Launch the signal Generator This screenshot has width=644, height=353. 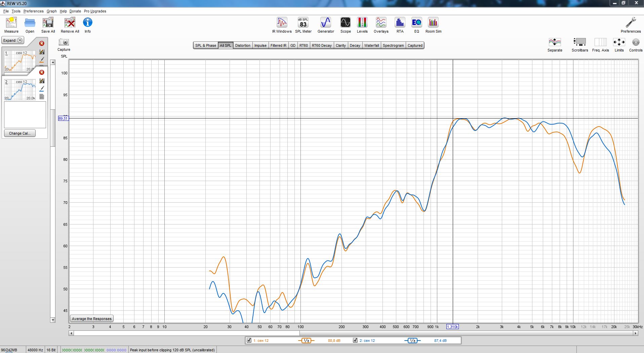click(x=326, y=25)
